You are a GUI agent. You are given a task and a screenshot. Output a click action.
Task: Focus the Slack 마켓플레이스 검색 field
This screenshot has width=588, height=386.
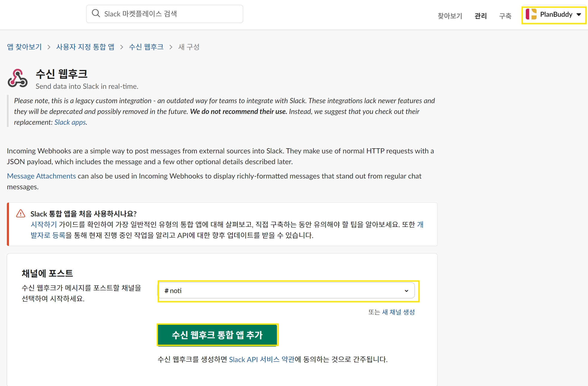click(x=164, y=14)
